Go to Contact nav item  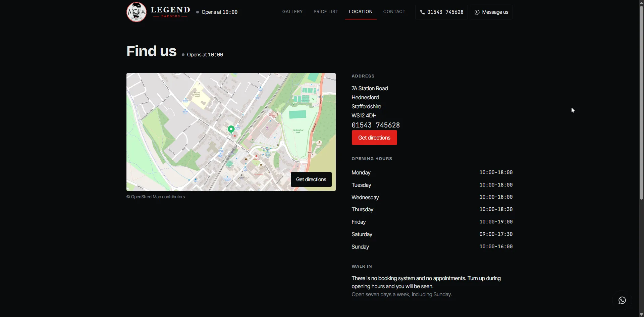coord(394,12)
